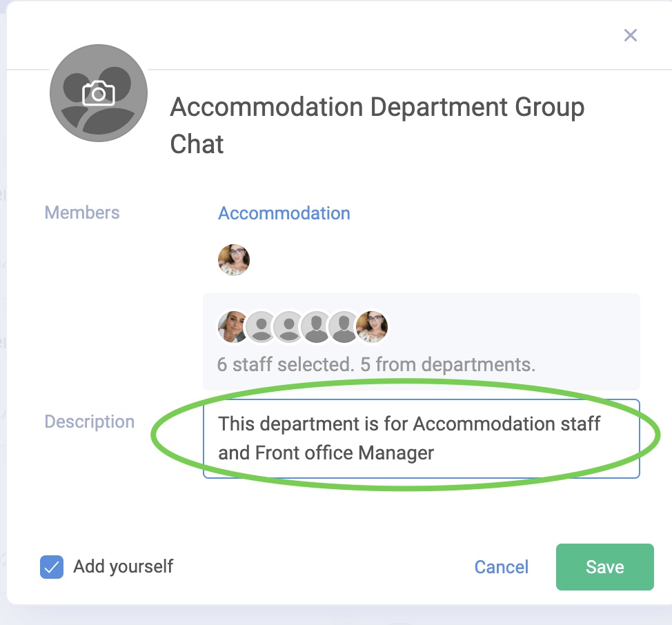This screenshot has width=672, height=625.
Task: Click the camera icon to change group photo
Action: (98, 92)
